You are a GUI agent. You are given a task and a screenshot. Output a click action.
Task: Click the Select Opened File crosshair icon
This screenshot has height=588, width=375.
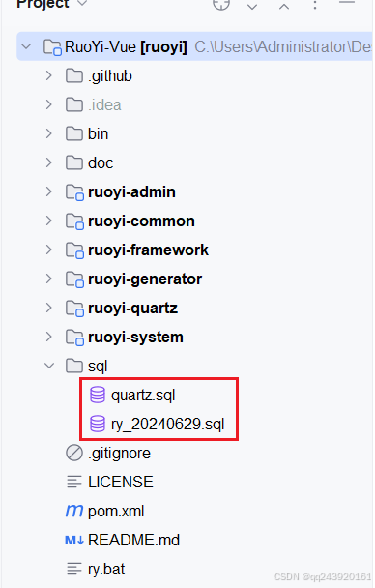221,5
